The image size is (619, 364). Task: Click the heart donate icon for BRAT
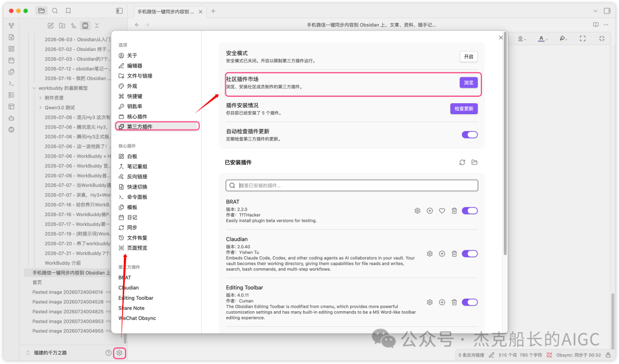click(x=442, y=211)
